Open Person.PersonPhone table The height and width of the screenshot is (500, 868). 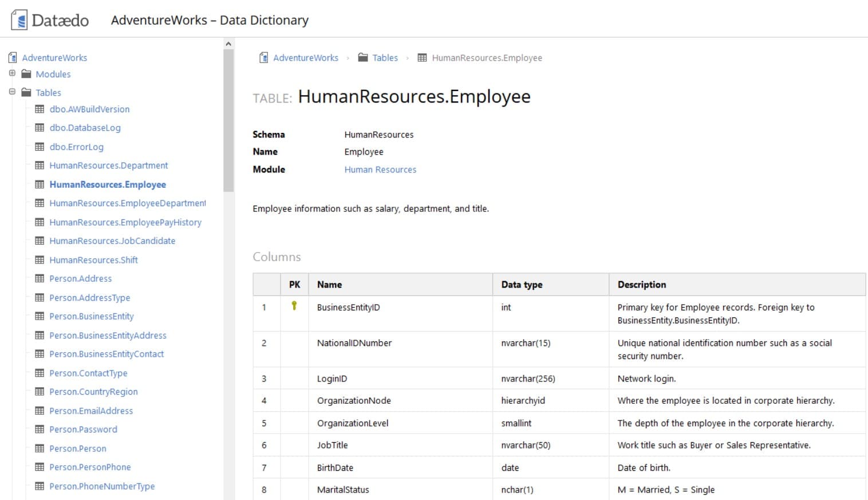pos(90,467)
